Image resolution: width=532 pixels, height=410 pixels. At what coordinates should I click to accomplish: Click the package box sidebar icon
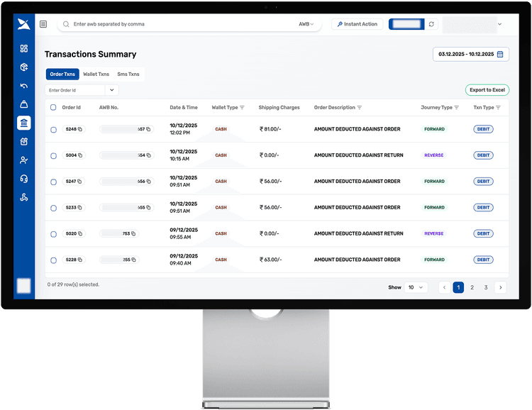[x=23, y=67]
